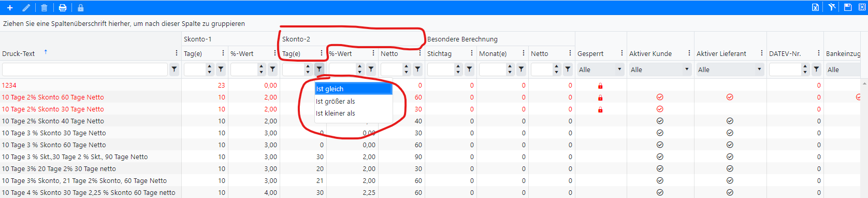Open filter operator for DATEV-Nr. column
Viewport: 868px width, 198px height.
click(x=817, y=69)
